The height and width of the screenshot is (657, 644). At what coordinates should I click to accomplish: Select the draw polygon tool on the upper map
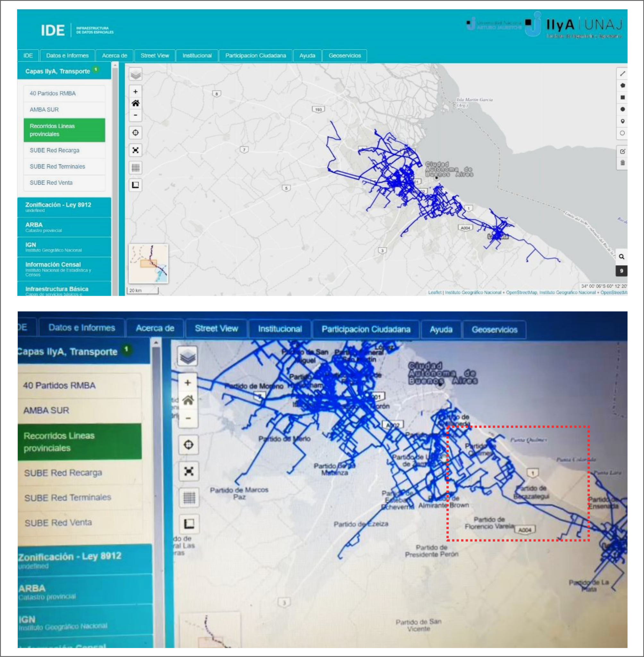623,86
